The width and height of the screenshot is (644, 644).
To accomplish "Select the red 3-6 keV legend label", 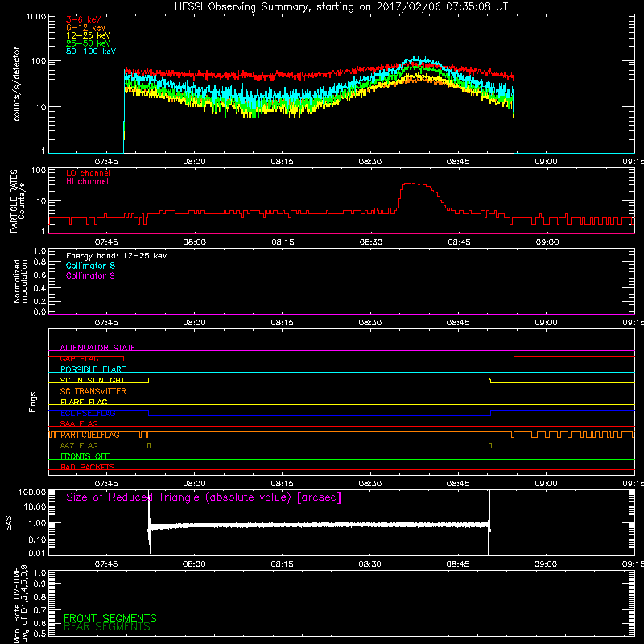I will pyautogui.click(x=84, y=19).
